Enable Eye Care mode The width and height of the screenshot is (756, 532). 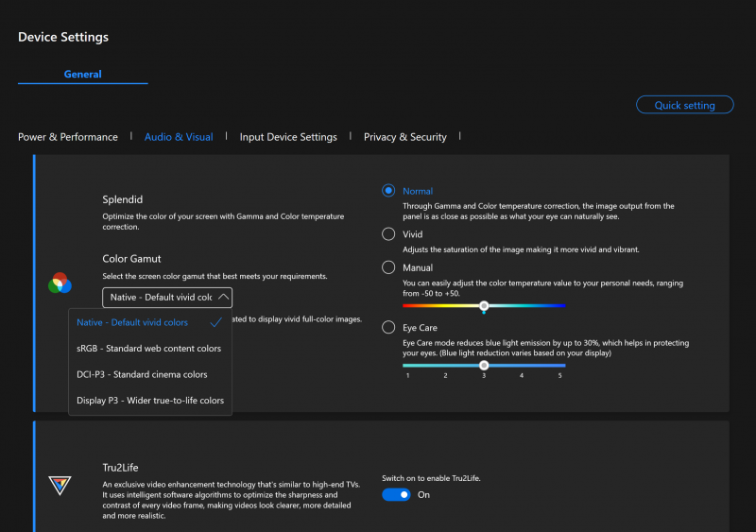[x=388, y=327]
